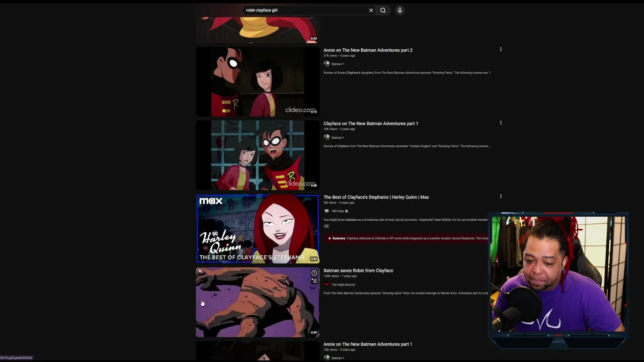
Task: Open title 'The Best of Clayface's Stephanie | Harley Quinn | Max'
Action: [x=376, y=197]
